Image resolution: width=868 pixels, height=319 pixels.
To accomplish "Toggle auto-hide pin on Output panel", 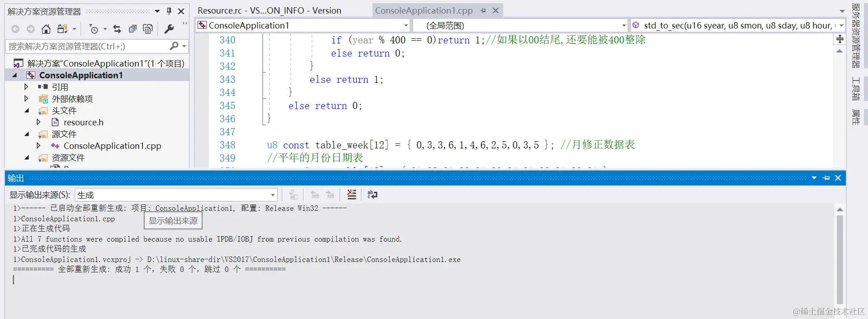I will [x=826, y=178].
